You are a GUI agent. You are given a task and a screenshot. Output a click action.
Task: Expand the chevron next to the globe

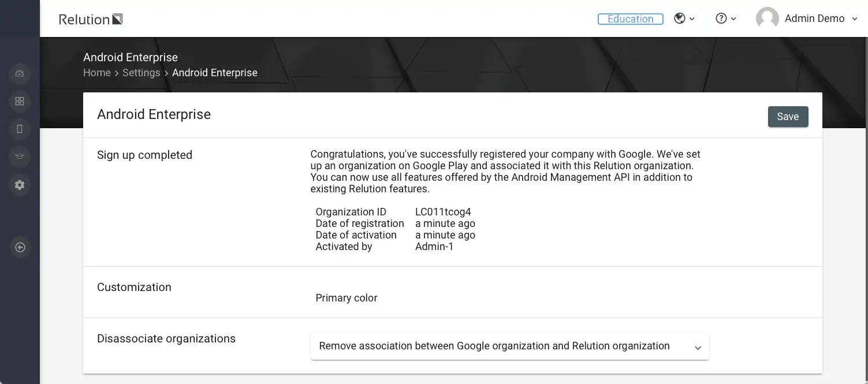coord(692,19)
